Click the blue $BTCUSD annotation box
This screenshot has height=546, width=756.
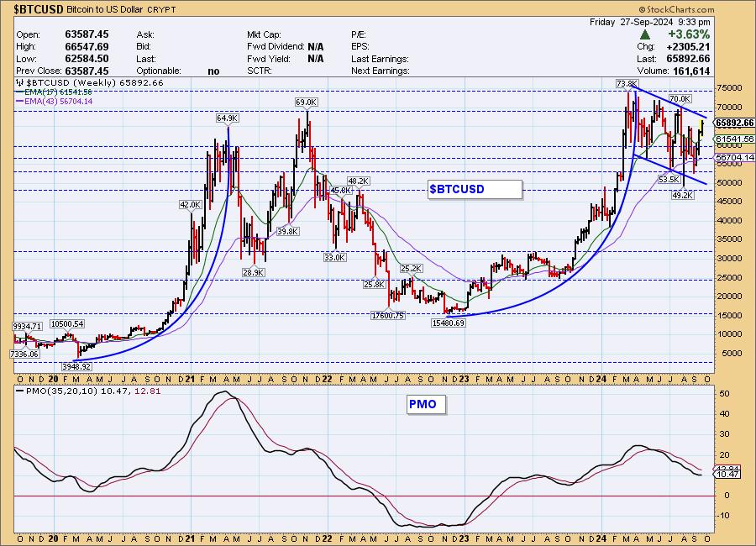[475, 189]
